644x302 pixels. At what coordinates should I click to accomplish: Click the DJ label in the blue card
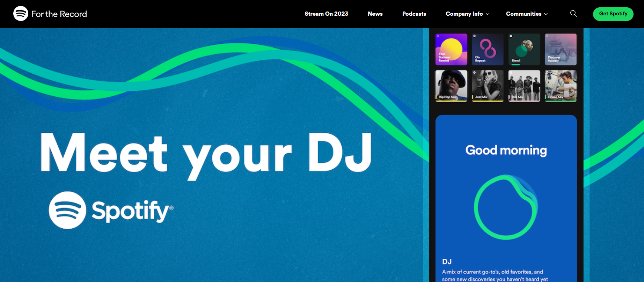447,262
